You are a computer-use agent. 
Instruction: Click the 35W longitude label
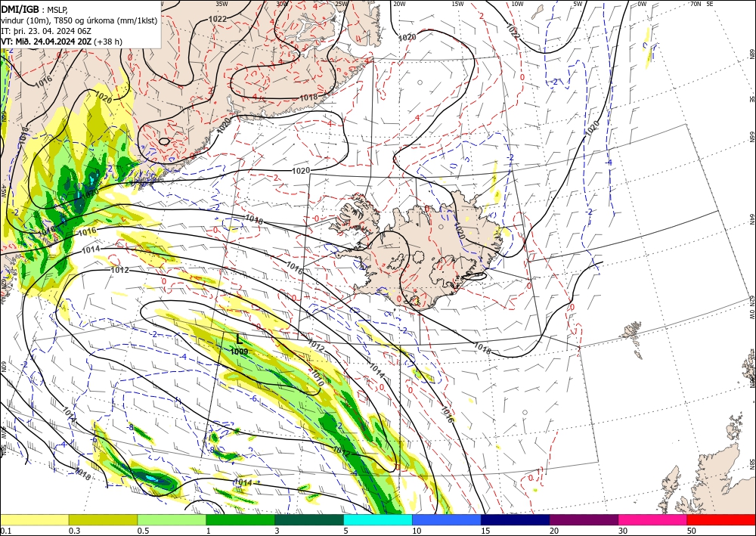(x=222, y=3)
